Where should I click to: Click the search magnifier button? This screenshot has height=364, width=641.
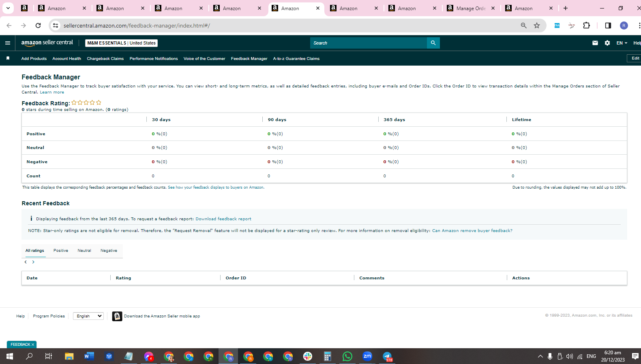(x=433, y=43)
